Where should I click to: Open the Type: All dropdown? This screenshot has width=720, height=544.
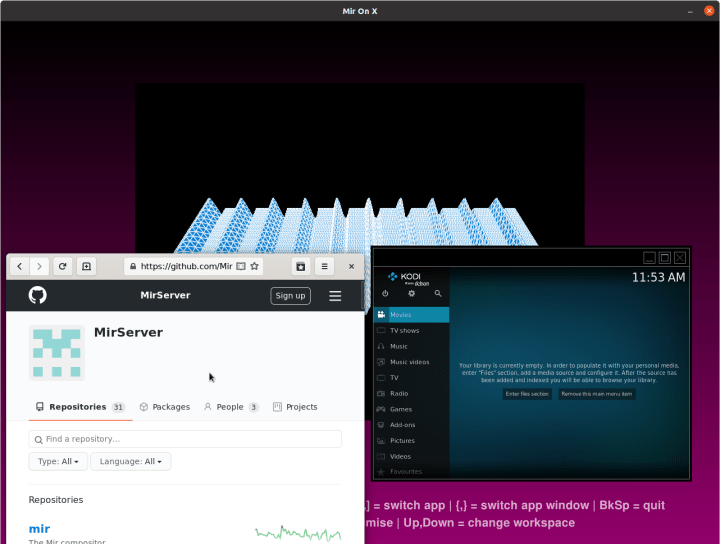58,461
